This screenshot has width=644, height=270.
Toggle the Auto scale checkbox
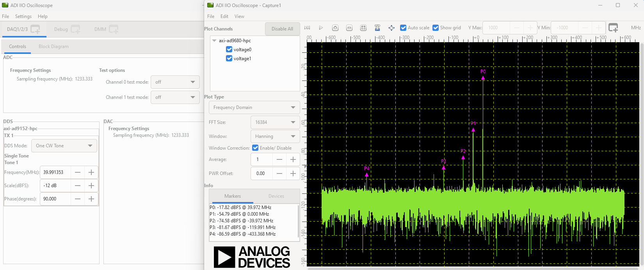(404, 28)
